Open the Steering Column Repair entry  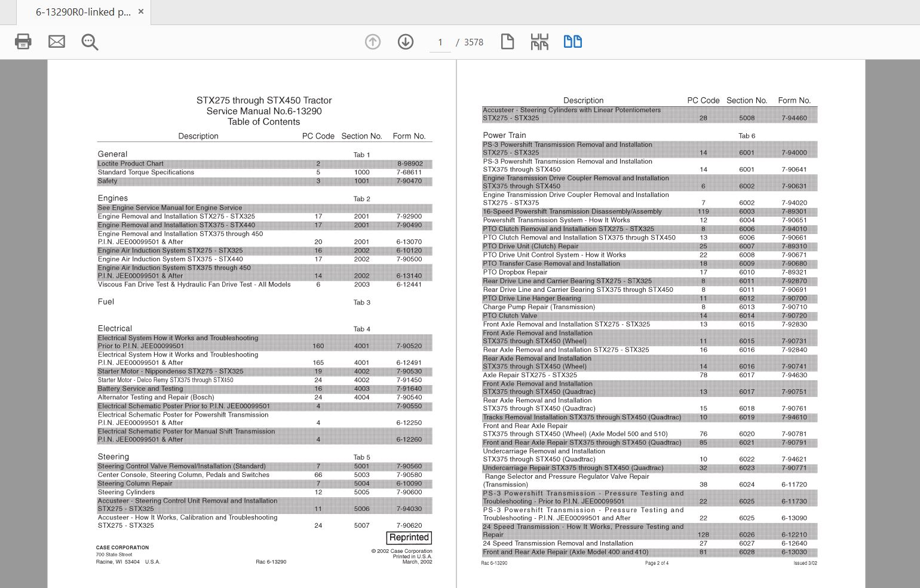pyautogui.click(x=135, y=484)
